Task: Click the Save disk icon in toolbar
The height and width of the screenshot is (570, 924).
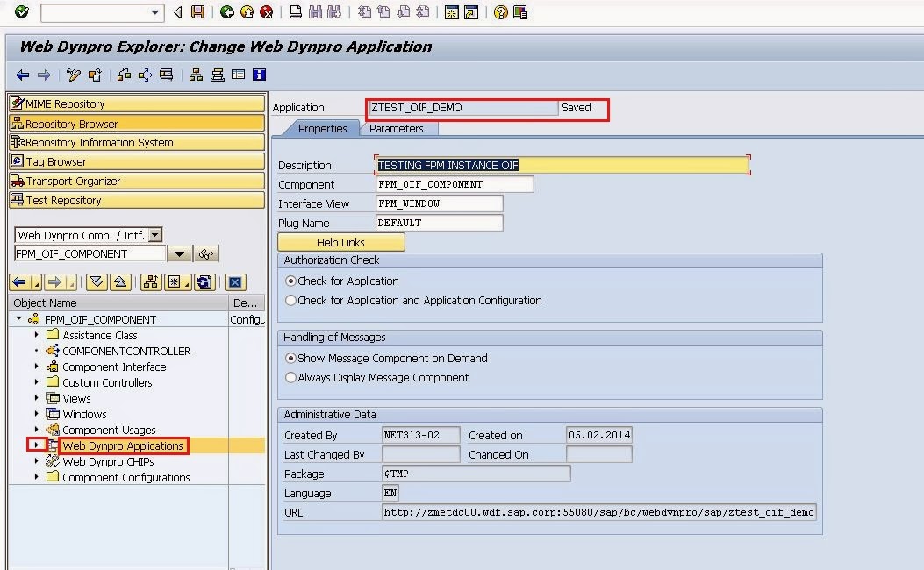Action: click(x=198, y=12)
